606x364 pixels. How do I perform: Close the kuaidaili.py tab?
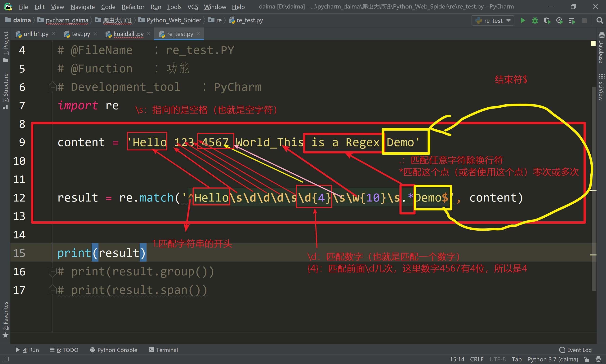(148, 34)
